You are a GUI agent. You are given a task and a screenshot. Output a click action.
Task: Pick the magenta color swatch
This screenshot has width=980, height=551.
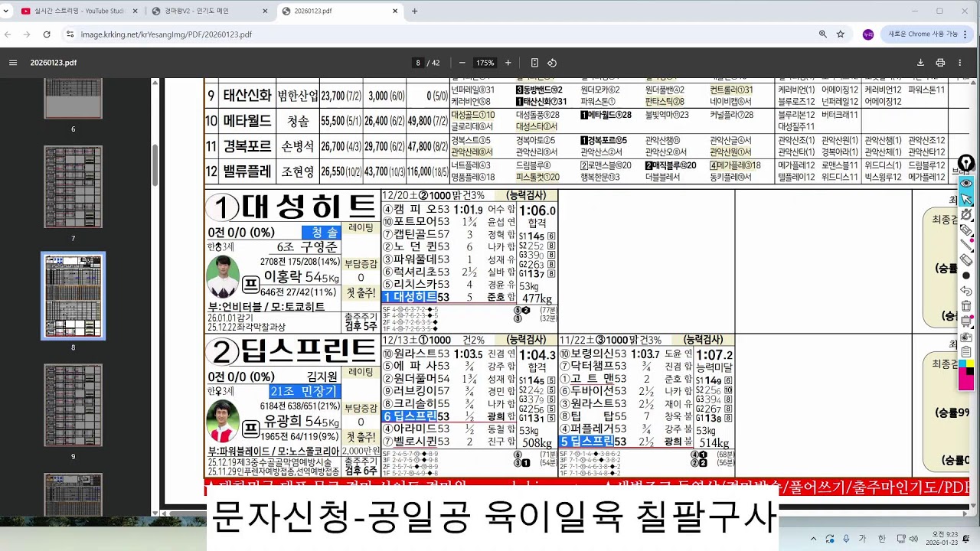pyautogui.click(x=966, y=380)
